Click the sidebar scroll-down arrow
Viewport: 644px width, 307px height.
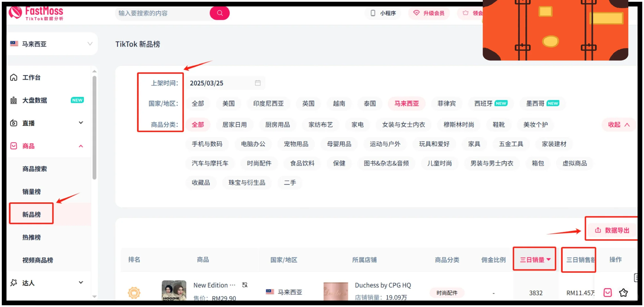[94, 296]
